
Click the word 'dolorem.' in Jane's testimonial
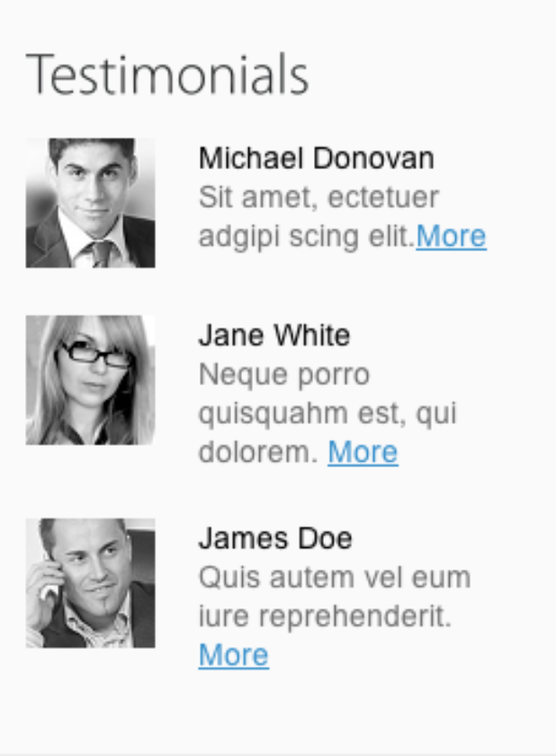pyautogui.click(x=258, y=452)
